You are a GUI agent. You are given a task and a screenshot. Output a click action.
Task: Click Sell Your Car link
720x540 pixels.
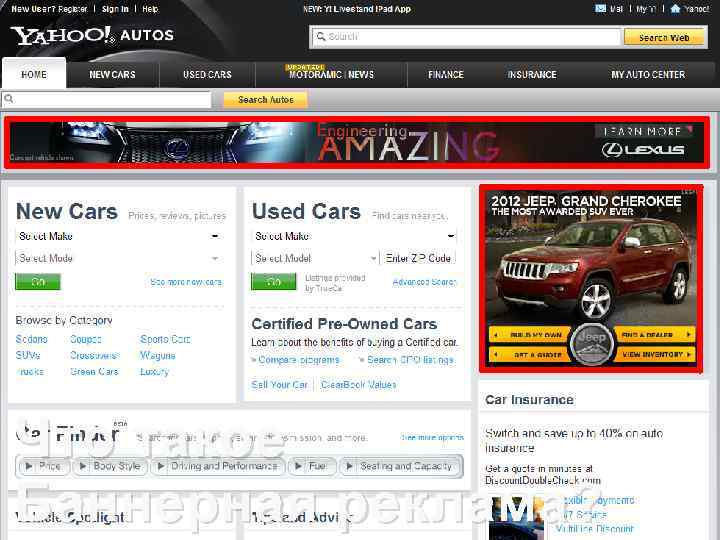(280, 385)
